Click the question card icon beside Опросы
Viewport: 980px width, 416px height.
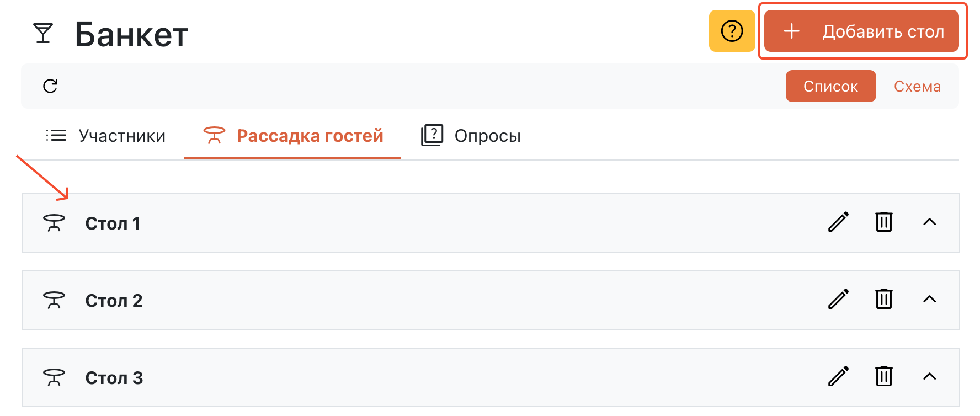(433, 135)
